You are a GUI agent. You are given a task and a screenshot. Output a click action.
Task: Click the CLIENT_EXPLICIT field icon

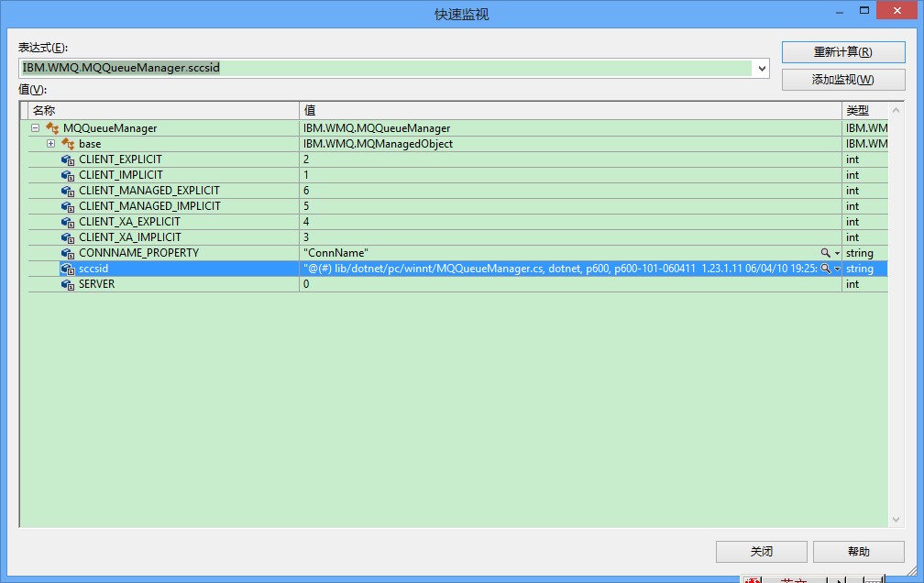click(x=68, y=159)
